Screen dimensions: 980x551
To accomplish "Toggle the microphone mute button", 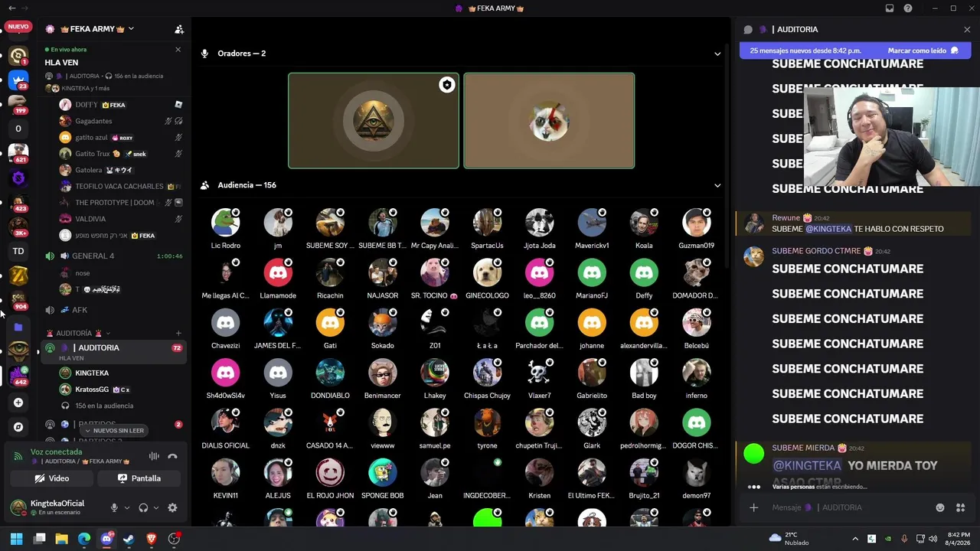I will 114,507.
